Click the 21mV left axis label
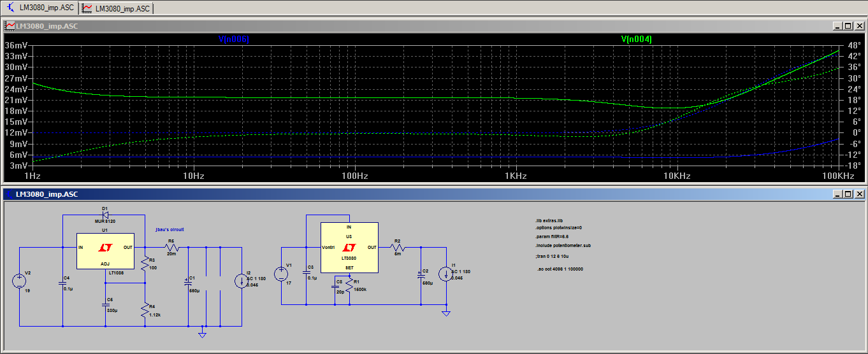868x354 pixels. [x=16, y=100]
